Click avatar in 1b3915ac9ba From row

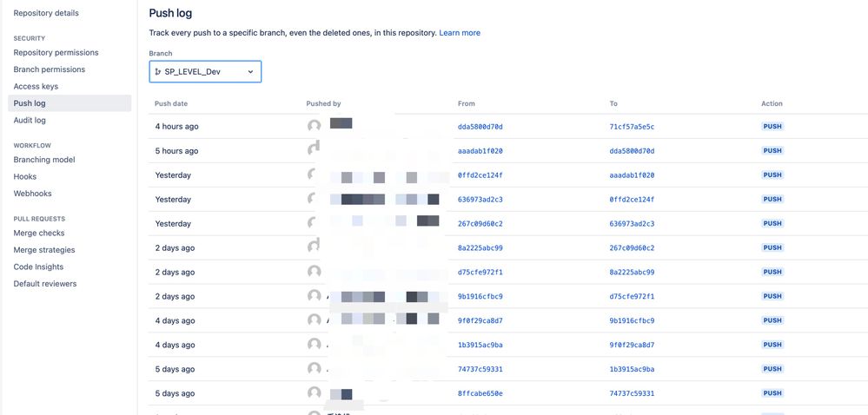pyautogui.click(x=315, y=344)
